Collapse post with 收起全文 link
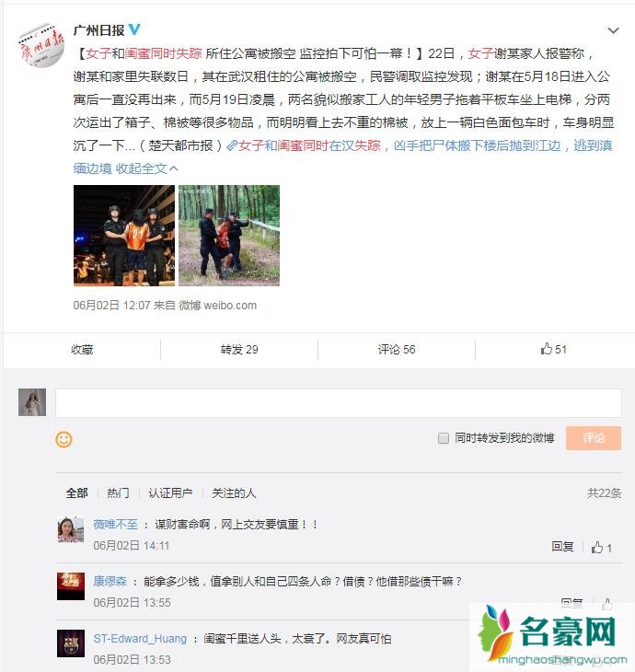The width and height of the screenshot is (635, 672). [x=147, y=168]
